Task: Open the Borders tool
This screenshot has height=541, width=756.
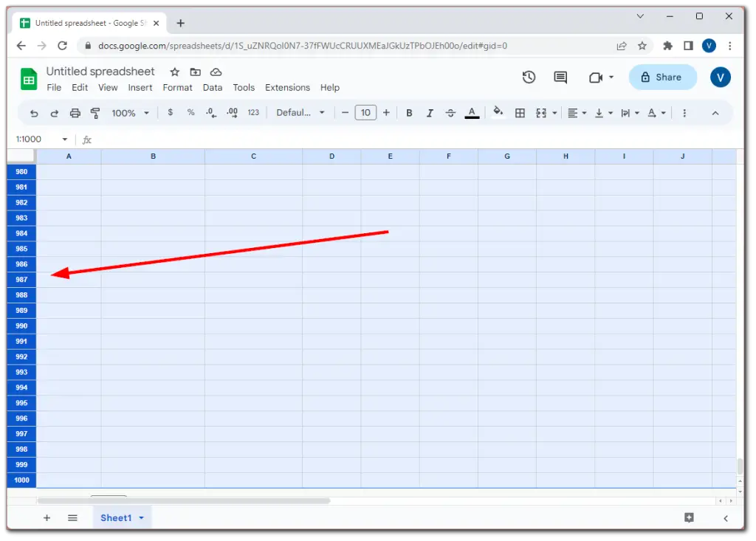Action: coord(520,112)
